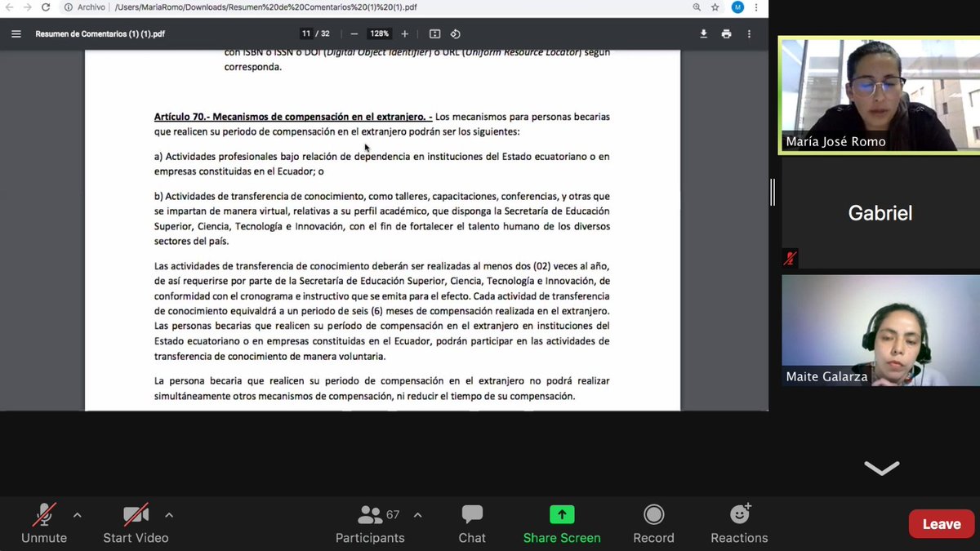Open the Chat panel

point(472,524)
